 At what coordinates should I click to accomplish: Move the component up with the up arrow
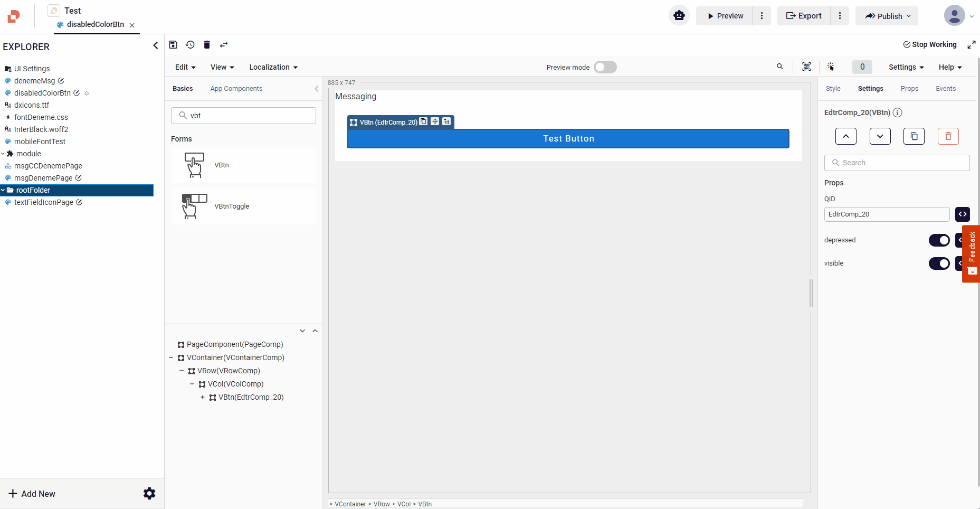845,136
